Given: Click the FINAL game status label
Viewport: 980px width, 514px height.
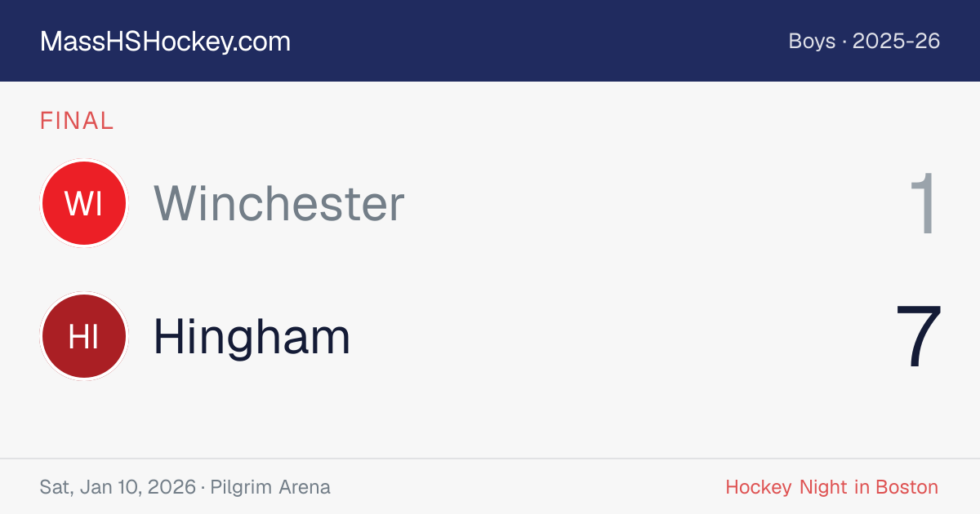Looking at the screenshot, I should [x=77, y=122].
